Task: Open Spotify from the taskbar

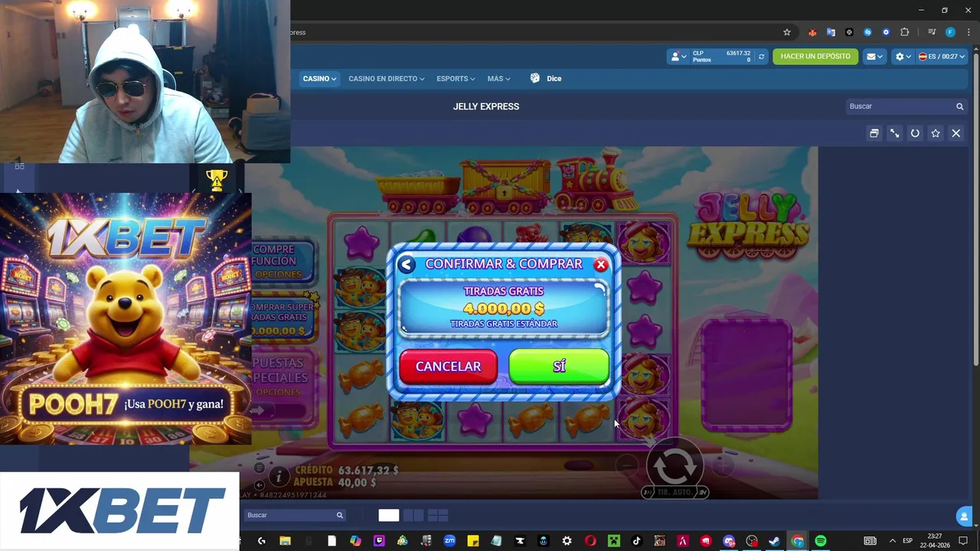Action: point(821,541)
